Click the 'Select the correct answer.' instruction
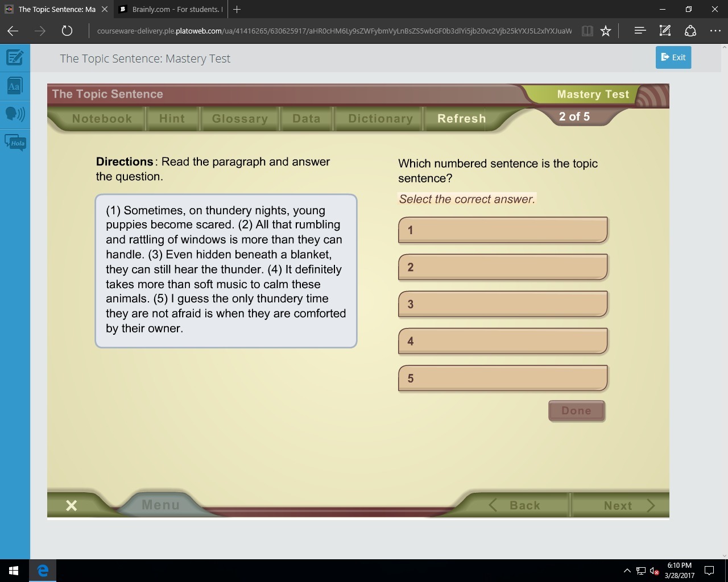The width and height of the screenshot is (728, 582). 467,199
